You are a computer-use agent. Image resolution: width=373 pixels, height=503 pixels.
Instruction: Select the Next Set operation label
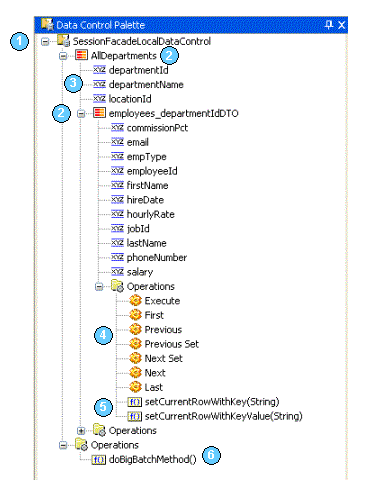click(x=164, y=358)
